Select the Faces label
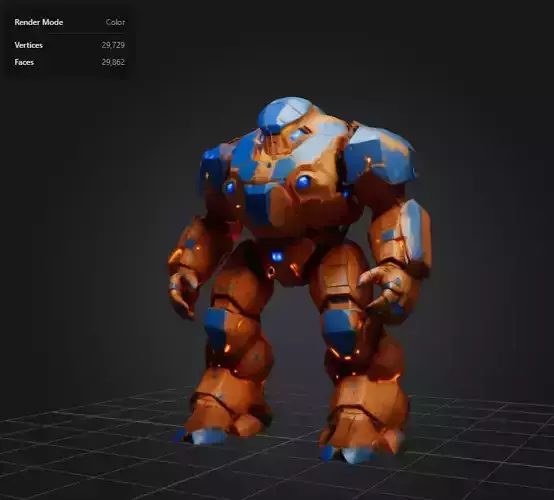The height and width of the screenshot is (500, 554). [24, 63]
